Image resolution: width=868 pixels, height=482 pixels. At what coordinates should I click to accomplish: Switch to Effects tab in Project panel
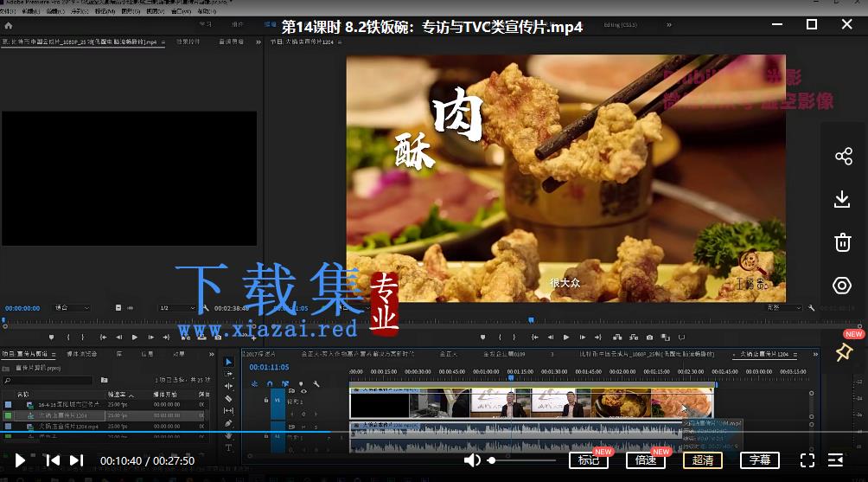[179, 354]
